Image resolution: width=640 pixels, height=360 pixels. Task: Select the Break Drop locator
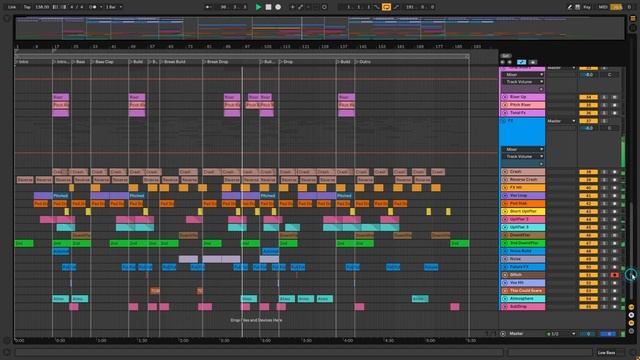[216, 62]
